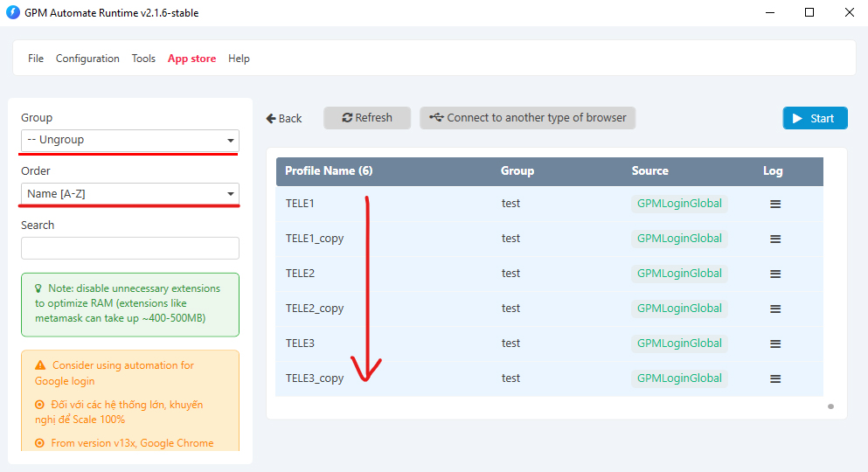Open log menu icon for TELE1_copy
The height and width of the screenshot is (472, 868).
[774, 239]
